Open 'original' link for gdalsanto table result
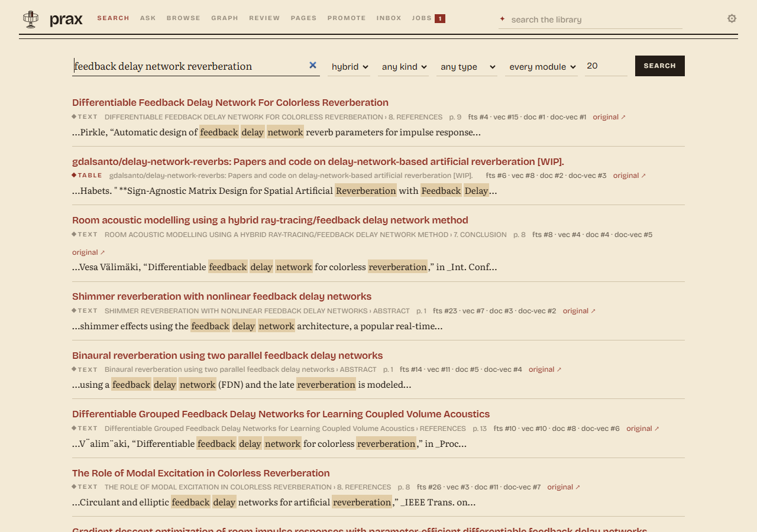This screenshot has width=757, height=532. (x=629, y=176)
